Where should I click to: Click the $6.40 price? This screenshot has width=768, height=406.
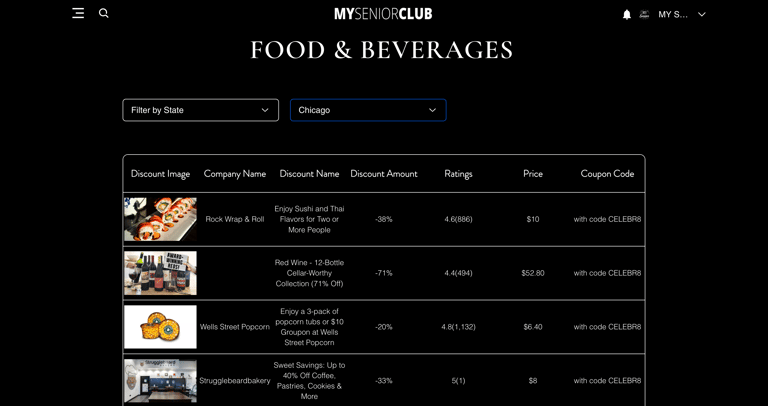(533, 327)
